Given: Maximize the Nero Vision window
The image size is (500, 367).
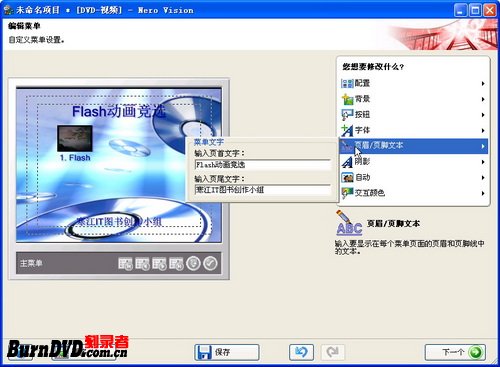Looking at the screenshot, I should click(475, 10).
